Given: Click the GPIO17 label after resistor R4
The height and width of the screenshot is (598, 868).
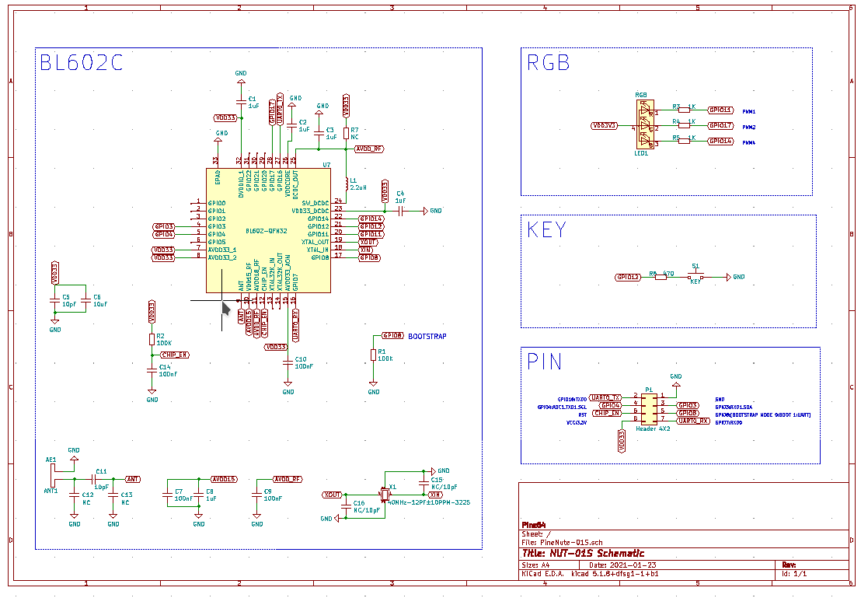Looking at the screenshot, I should tap(721, 126).
